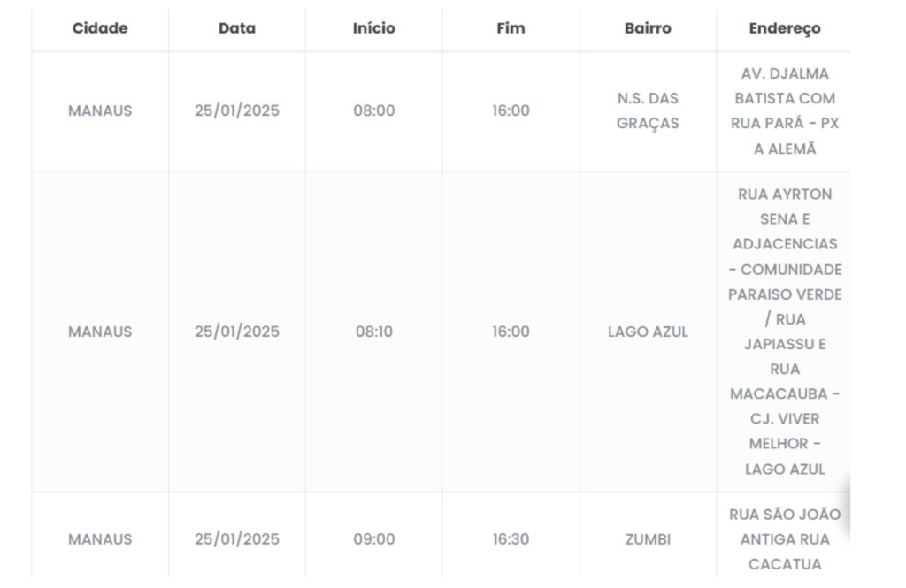The image size is (906, 588).
Task: Sort by the "Data" column header
Action: pyautogui.click(x=237, y=28)
